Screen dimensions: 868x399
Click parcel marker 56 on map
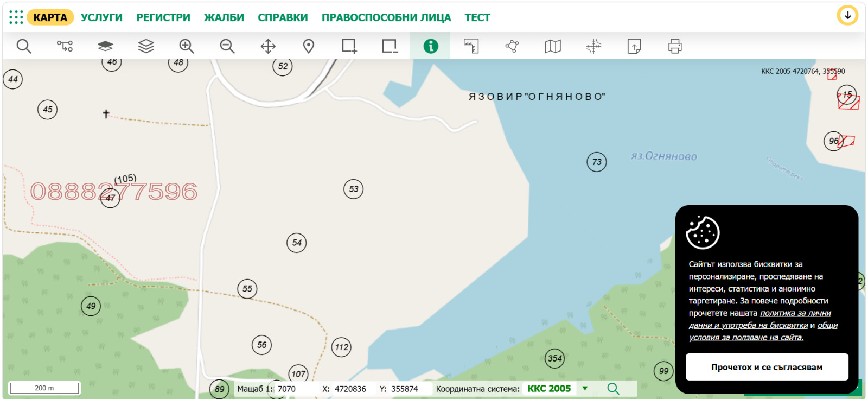262,345
